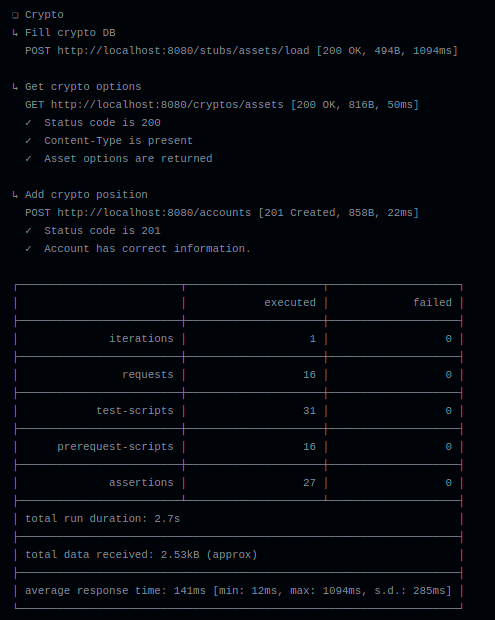The height and width of the screenshot is (620, 495).
Task: Click the checkmark beside Account has correct information
Action: (x=28, y=248)
